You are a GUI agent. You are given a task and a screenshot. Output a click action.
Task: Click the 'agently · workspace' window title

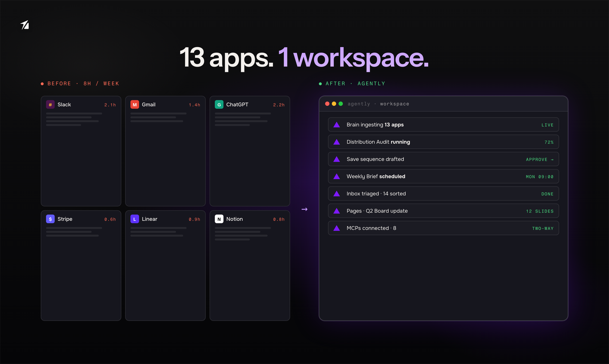(x=378, y=104)
